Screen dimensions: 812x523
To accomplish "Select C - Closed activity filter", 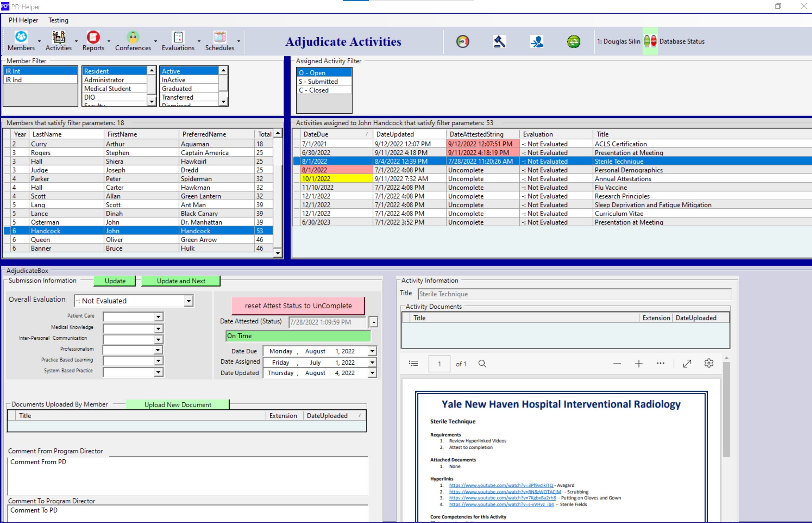I will tap(324, 90).
